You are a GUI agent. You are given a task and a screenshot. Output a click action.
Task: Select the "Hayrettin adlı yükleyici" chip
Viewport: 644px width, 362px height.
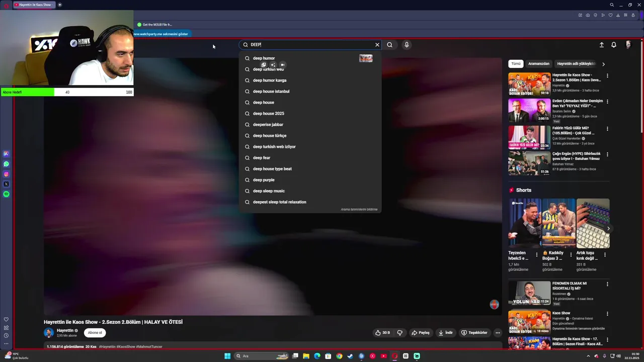tap(576, 64)
